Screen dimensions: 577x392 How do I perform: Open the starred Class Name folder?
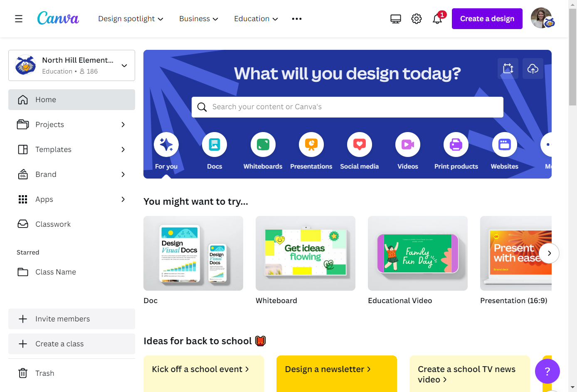(72, 272)
